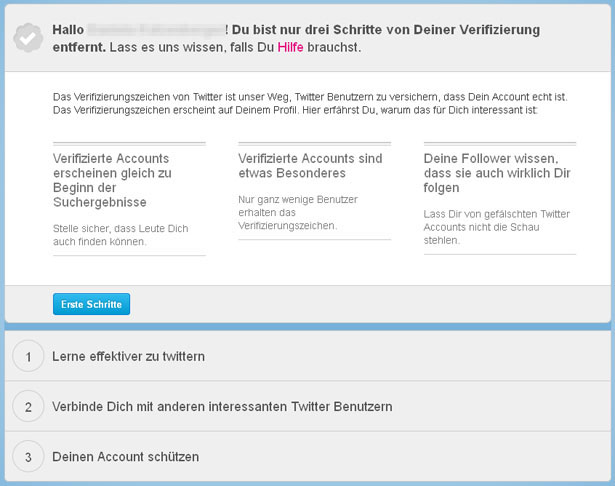The image size is (615, 486).
Task: Select step number 1 circle
Action: coord(28,356)
